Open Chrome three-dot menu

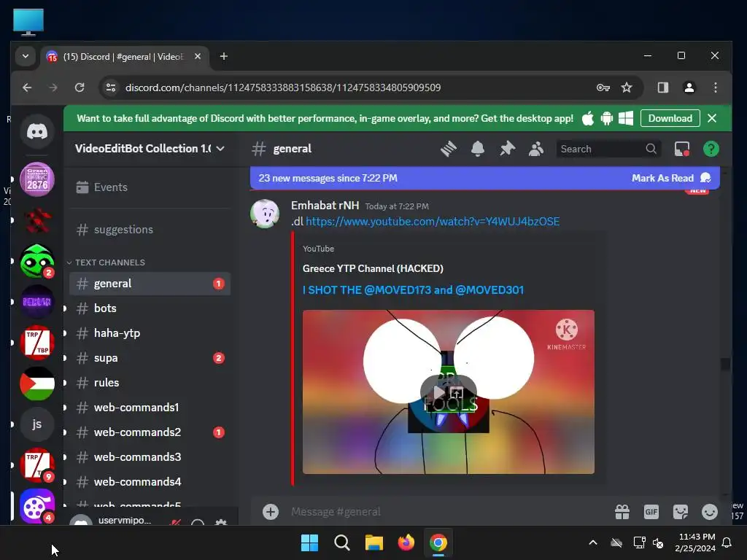click(715, 87)
